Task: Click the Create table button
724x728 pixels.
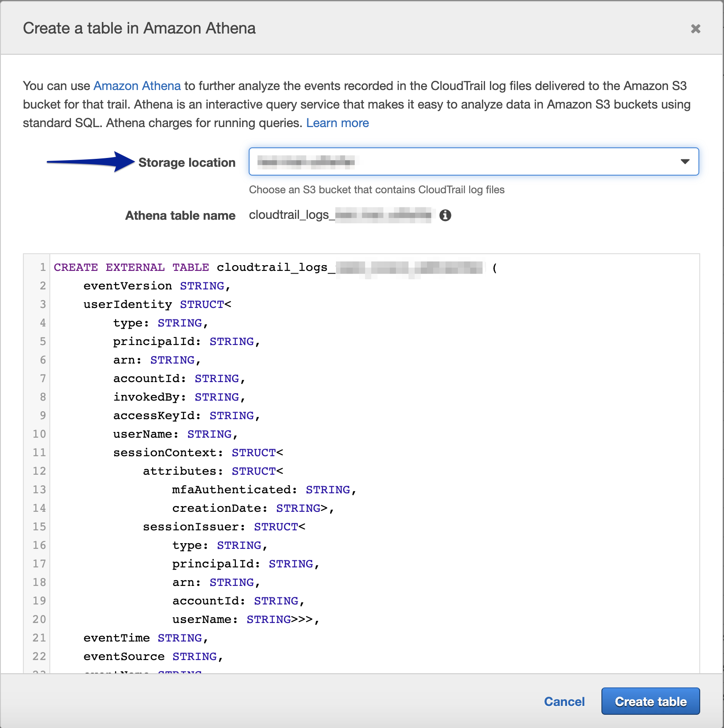Action: 650,701
